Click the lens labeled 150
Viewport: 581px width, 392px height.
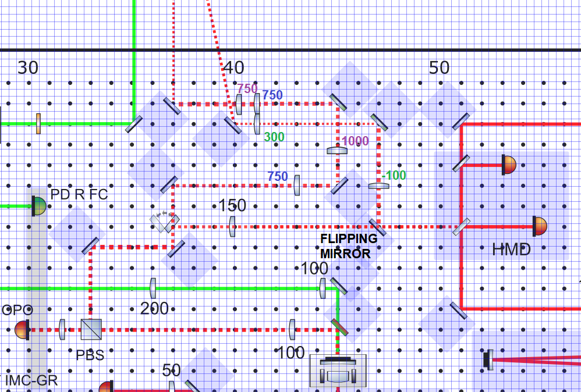(x=232, y=227)
